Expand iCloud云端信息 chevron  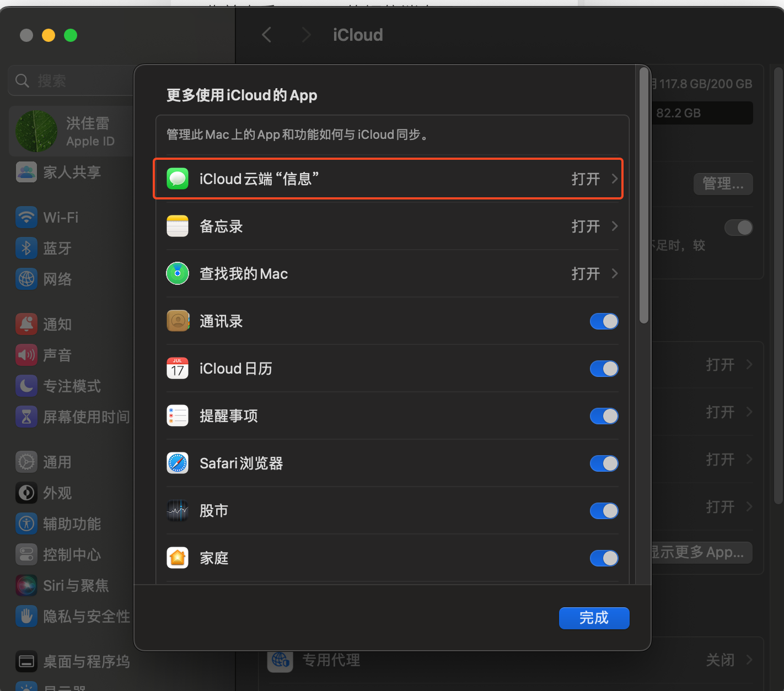tap(615, 179)
